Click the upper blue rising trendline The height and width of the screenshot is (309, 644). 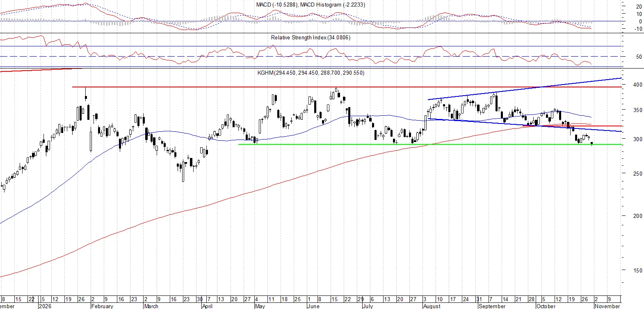pos(525,89)
